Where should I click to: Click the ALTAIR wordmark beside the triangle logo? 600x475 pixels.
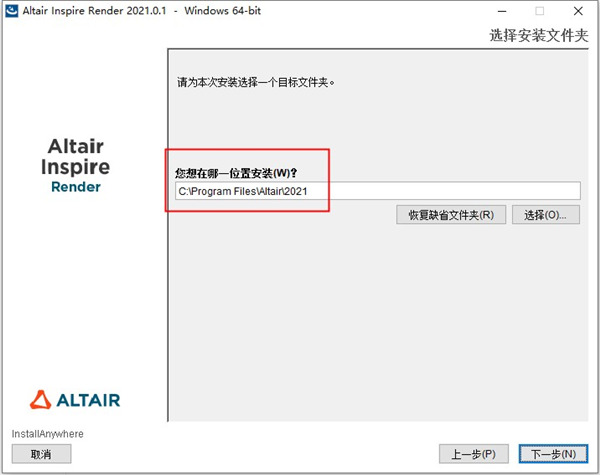(x=87, y=400)
